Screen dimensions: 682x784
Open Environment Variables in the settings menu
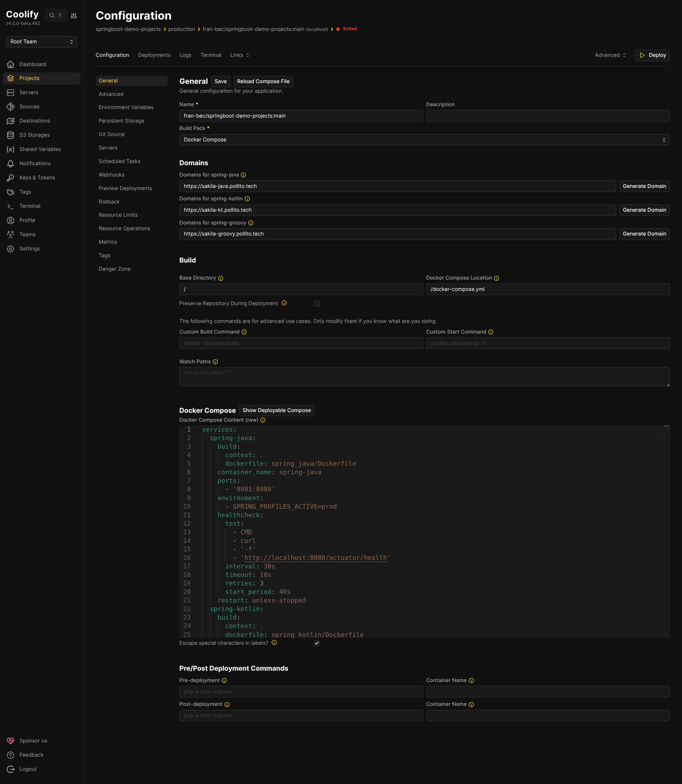(x=126, y=107)
